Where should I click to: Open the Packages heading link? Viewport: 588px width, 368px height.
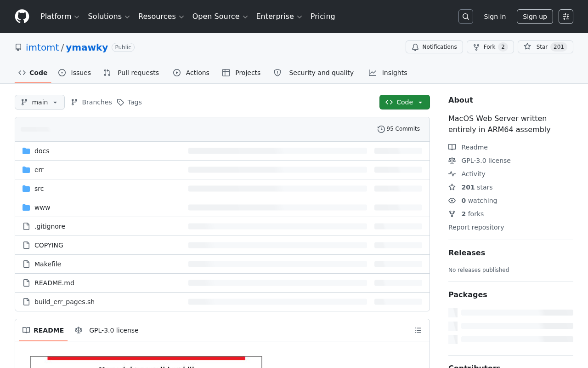(x=468, y=294)
